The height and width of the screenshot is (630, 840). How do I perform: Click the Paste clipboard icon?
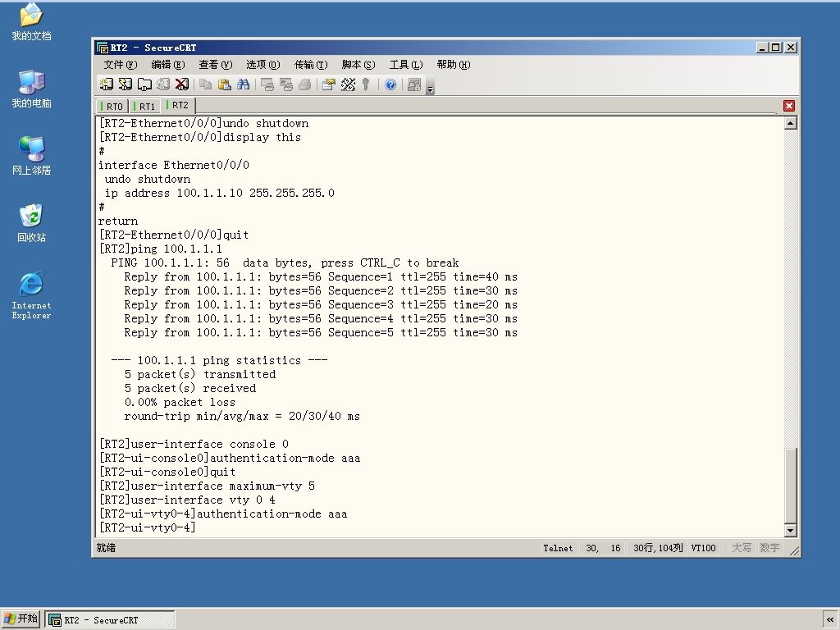[x=225, y=84]
